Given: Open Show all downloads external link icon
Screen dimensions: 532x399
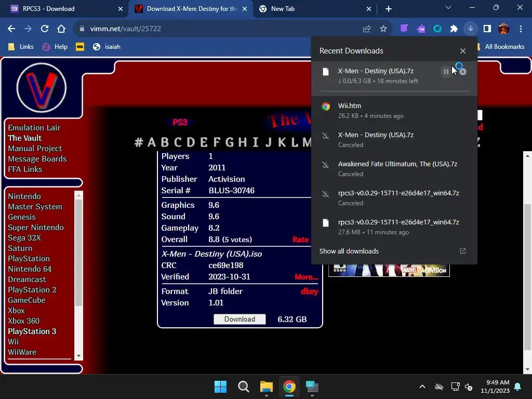Looking at the screenshot, I should pos(462,251).
